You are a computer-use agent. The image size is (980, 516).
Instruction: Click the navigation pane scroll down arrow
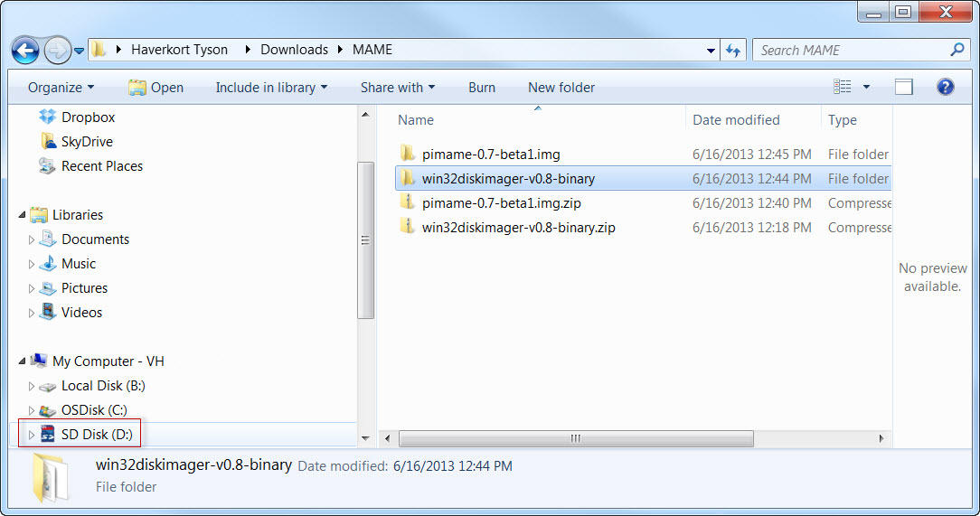coord(365,438)
